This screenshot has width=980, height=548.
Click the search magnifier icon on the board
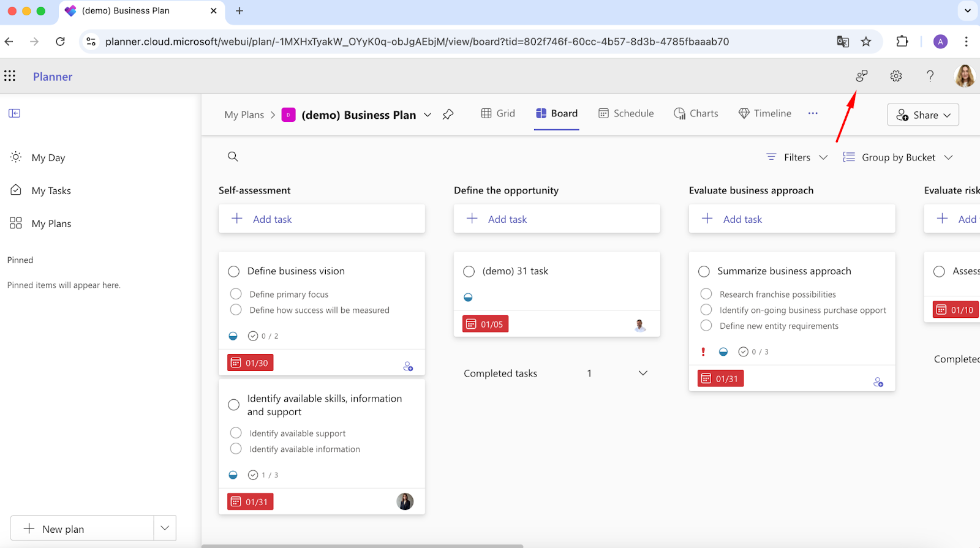[233, 157]
